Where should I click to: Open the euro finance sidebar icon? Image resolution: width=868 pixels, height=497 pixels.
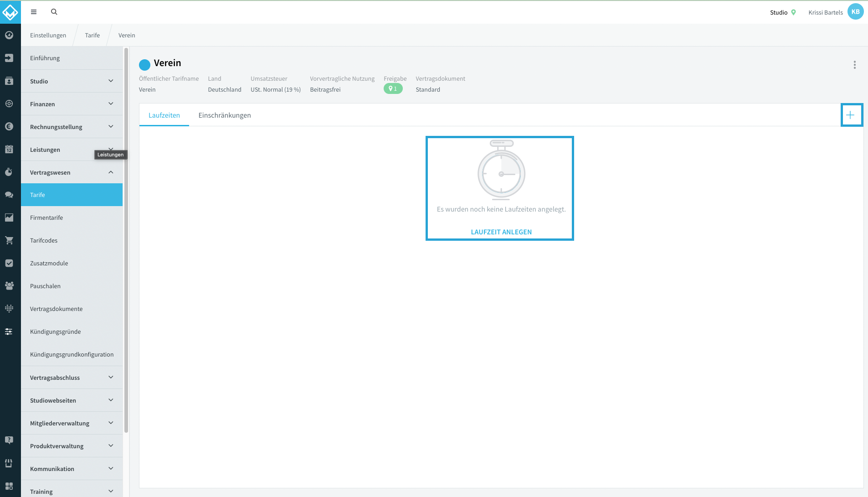pos(9,126)
